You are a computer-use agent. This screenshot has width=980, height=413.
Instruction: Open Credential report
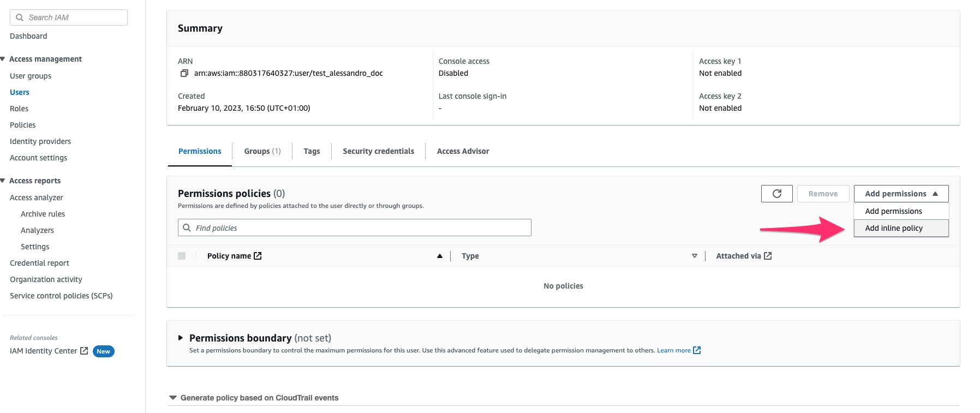tap(39, 263)
